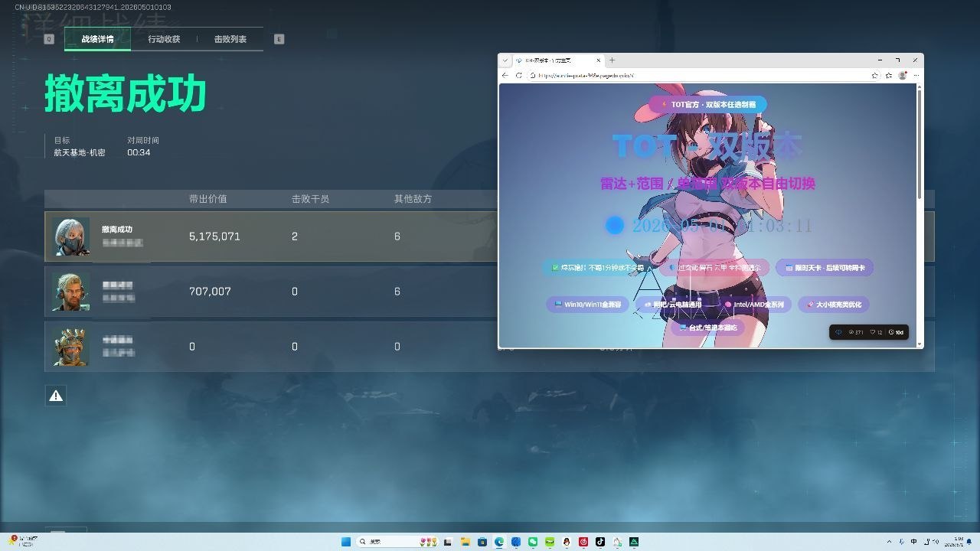Click the 00:34 match time value
This screenshot has height=551, width=980.
pyautogui.click(x=139, y=152)
